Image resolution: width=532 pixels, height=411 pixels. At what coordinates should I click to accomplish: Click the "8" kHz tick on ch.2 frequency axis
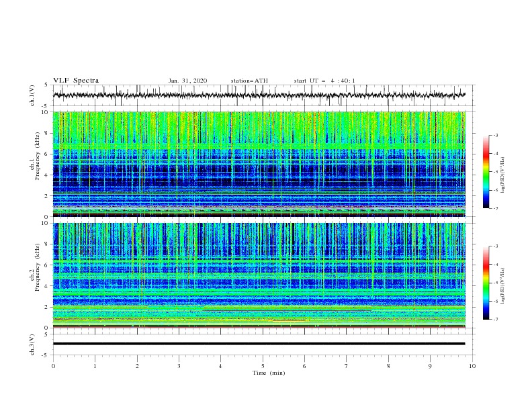coord(47,244)
